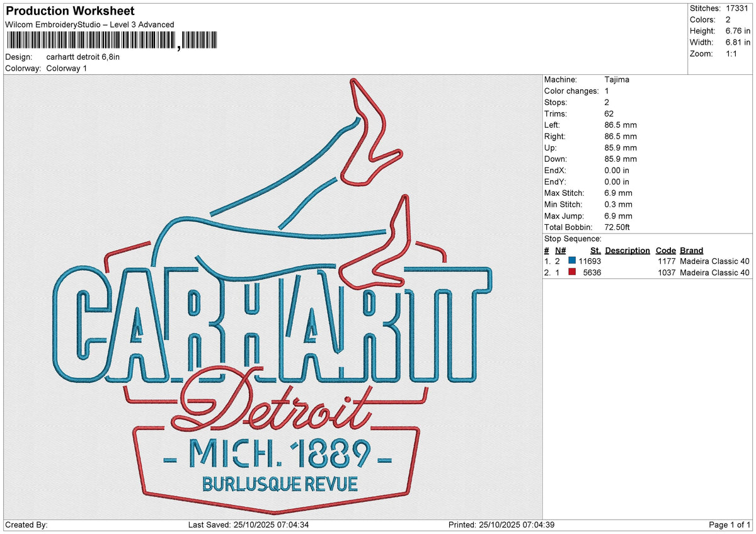Click the Trims value 62
This screenshot has width=756, height=534.
[x=608, y=113]
